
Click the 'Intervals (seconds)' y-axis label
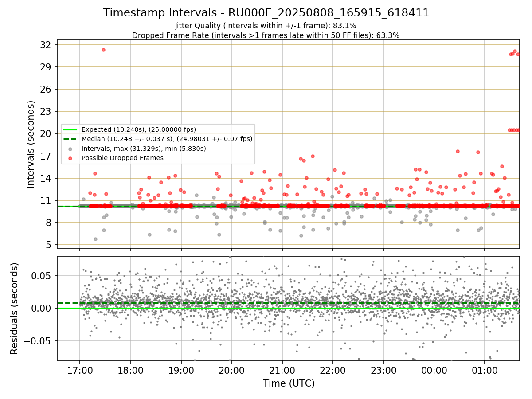[x=31, y=144]
